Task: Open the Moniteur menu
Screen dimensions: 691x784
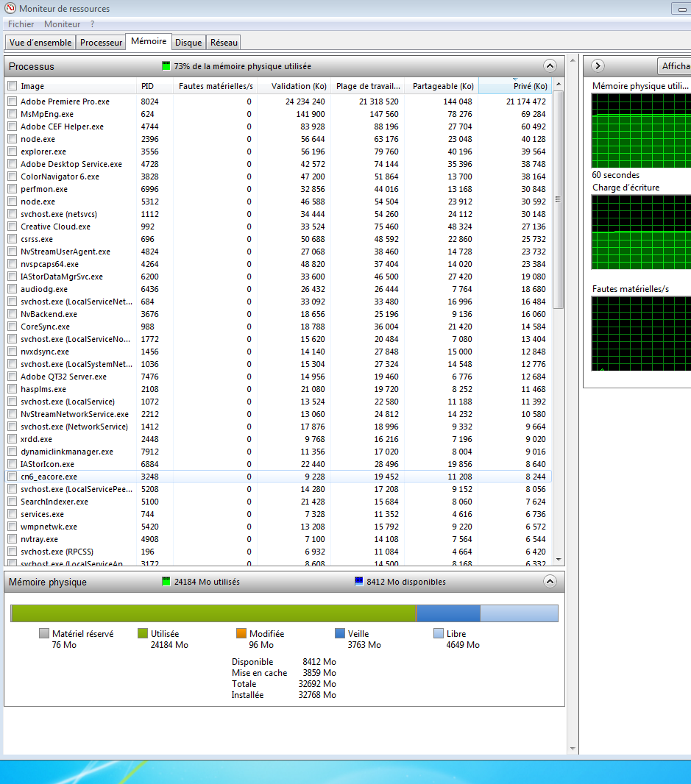Action: point(62,24)
